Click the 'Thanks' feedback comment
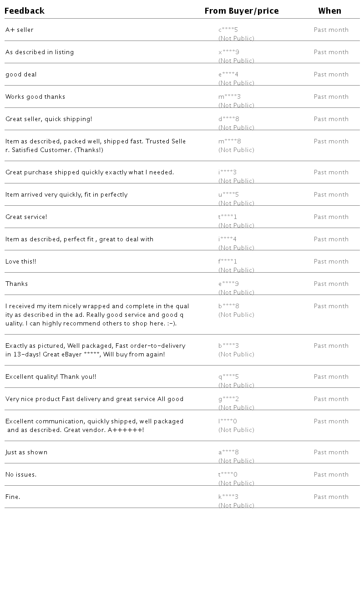 pyautogui.click(x=16, y=284)
